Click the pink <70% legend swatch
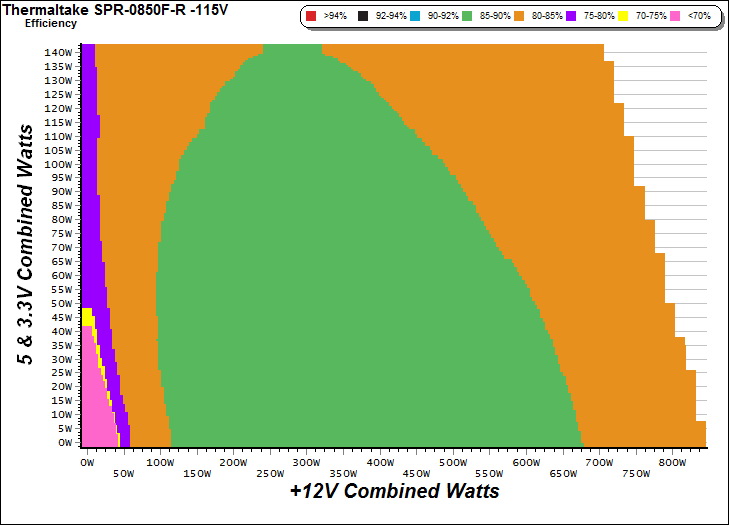The image size is (729, 525). pyautogui.click(x=675, y=17)
